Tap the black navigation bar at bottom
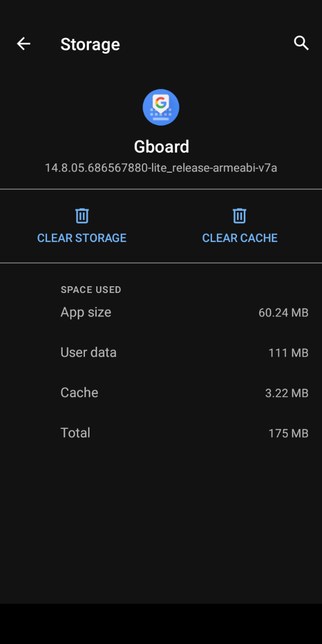Screen dimensions: 322x644 pos(161,624)
